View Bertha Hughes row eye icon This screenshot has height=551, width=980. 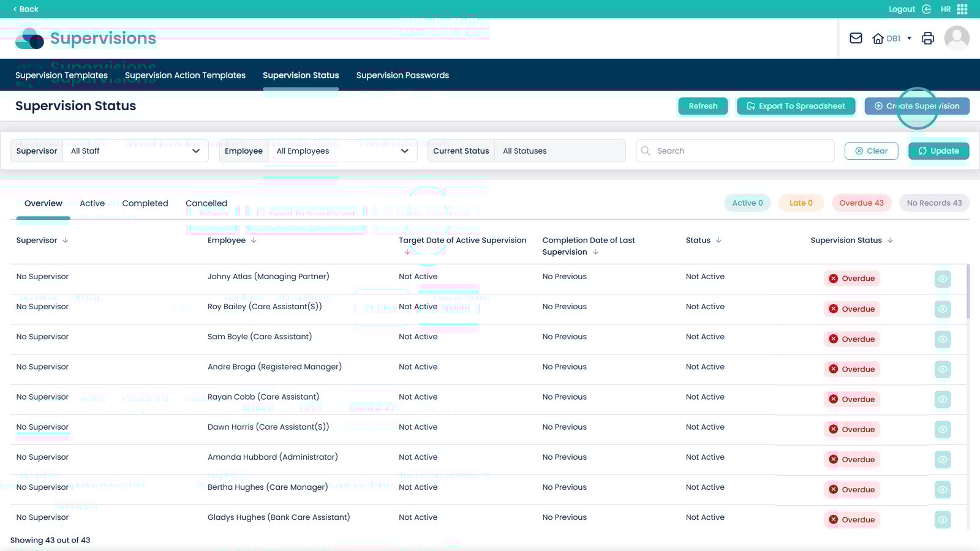point(943,490)
